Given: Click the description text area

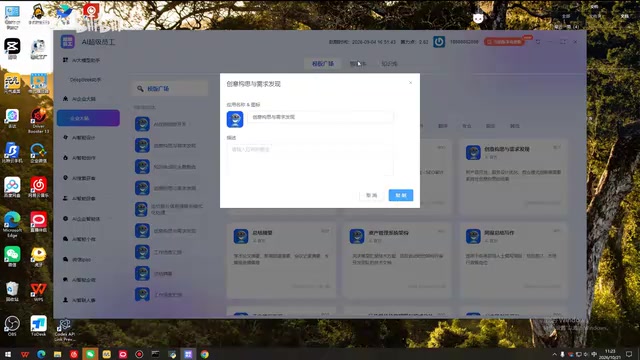Looking at the screenshot, I should click(x=310, y=159).
